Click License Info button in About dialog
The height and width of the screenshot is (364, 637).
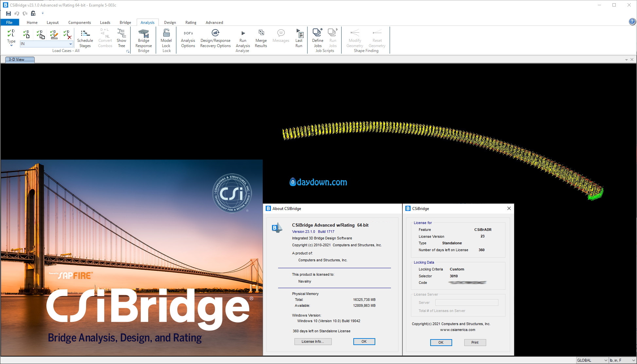click(313, 341)
